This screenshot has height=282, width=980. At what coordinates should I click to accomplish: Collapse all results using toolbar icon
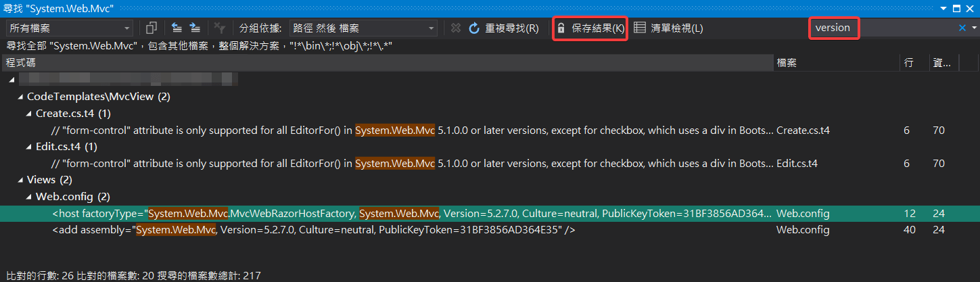pos(177,28)
